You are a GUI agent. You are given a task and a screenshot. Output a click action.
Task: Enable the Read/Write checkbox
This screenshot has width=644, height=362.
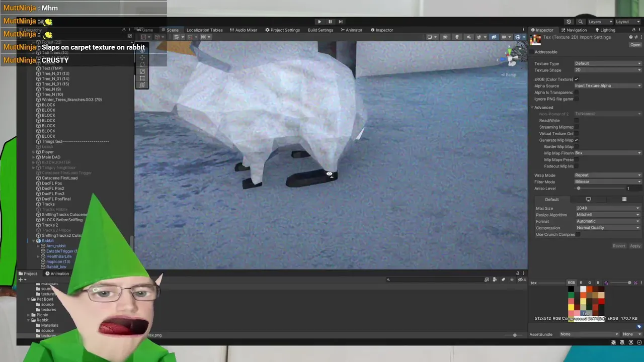coord(576,121)
